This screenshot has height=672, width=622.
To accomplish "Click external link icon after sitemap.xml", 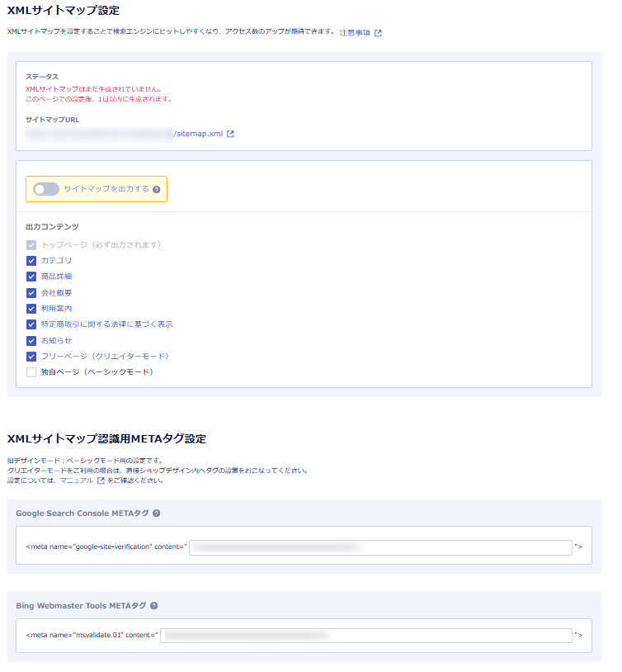I will pyautogui.click(x=231, y=134).
